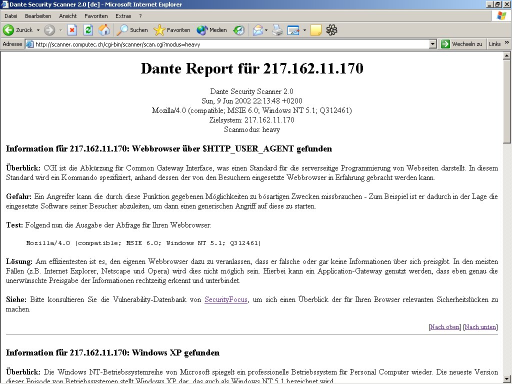
Task: Expand the Links toolbar chevron
Action: 507,43
